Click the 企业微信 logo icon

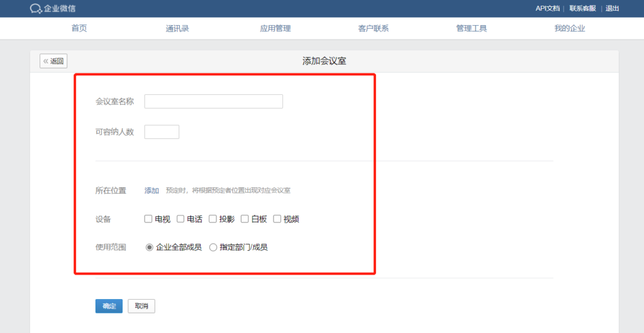(36, 8)
